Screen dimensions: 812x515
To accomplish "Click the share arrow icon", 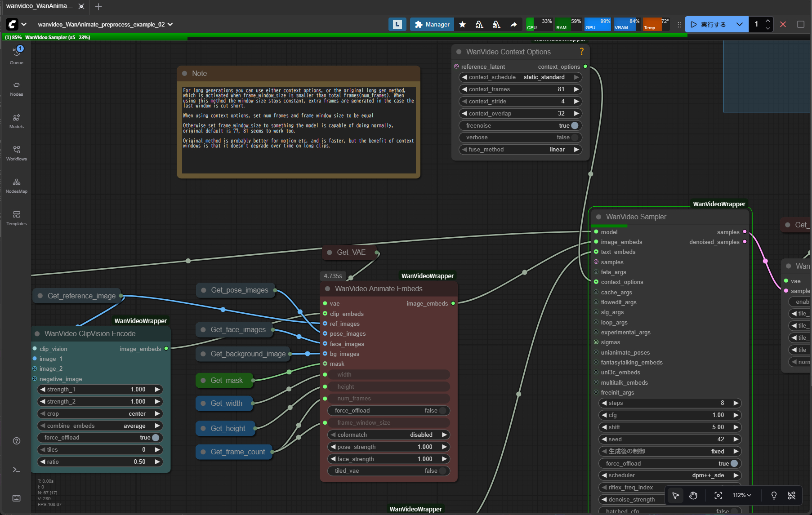I will tap(513, 24).
